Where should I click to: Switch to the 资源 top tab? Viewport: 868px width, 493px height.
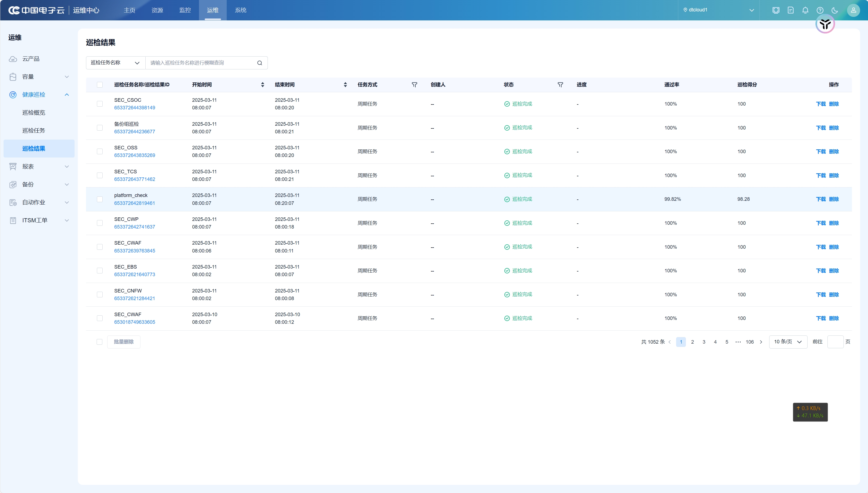(157, 10)
